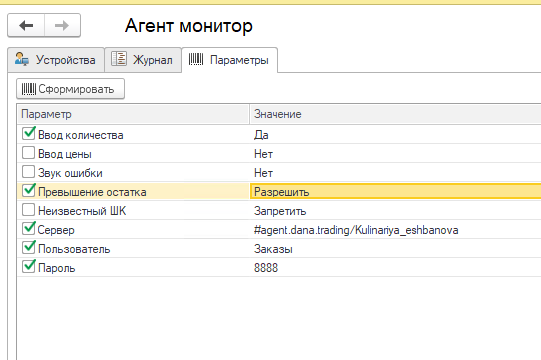Go forward with the right arrow button
Image resolution: width=541 pixels, height=360 pixels.
(62, 25)
